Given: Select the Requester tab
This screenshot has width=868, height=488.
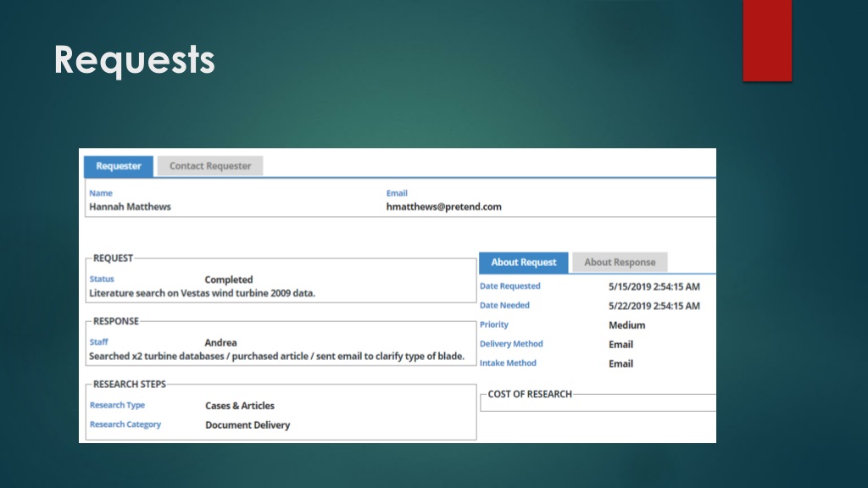Looking at the screenshot, I should click(x=119, y=166).
